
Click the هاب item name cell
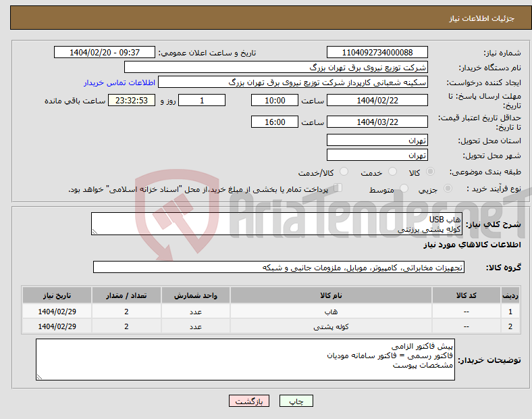[331, 312]
